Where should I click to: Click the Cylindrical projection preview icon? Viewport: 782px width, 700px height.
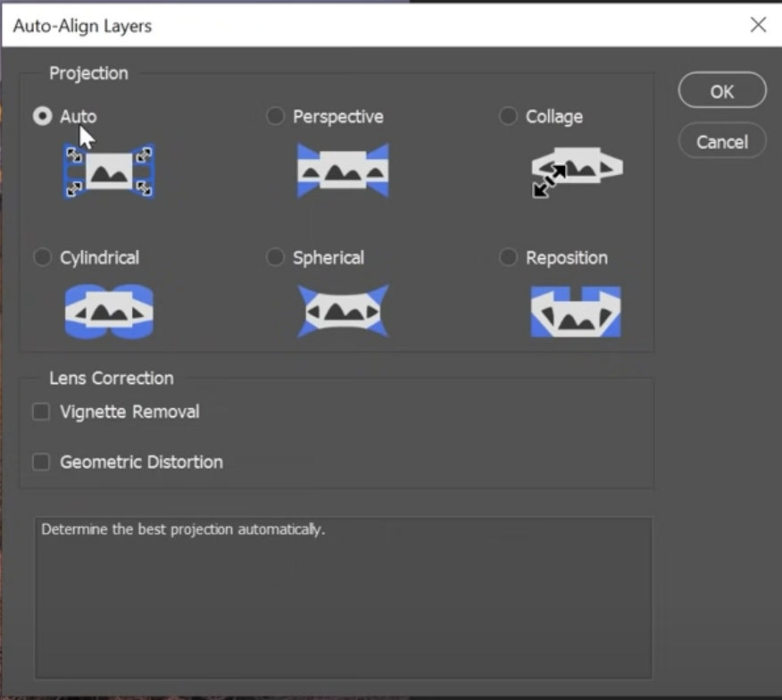click(x=109, y=311)
